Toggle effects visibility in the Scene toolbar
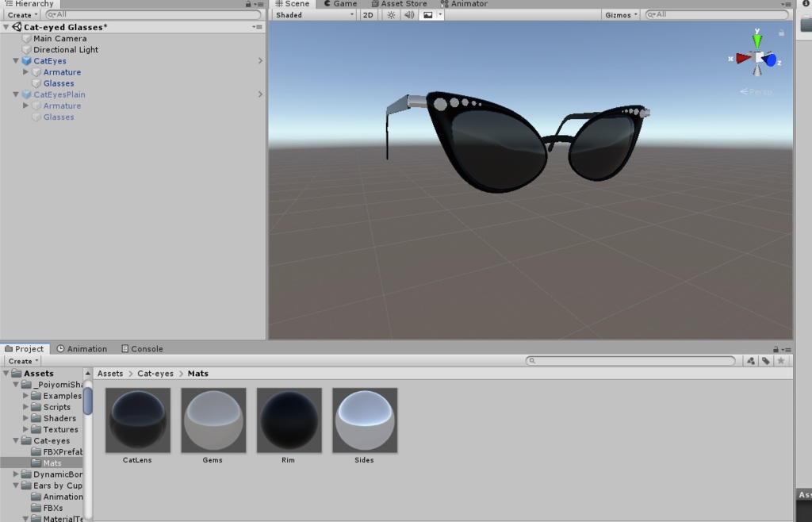Image resolution: width=812 pixels, height=522 pixels. [x=426, y=14]
